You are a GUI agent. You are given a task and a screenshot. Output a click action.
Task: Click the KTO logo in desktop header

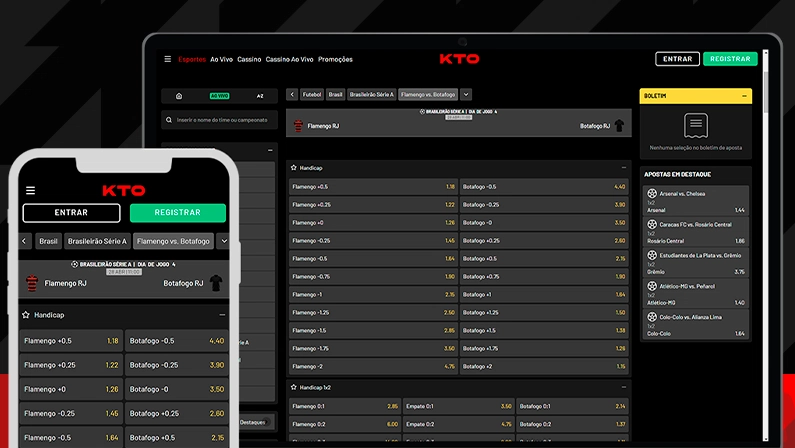tap(459, 59)
